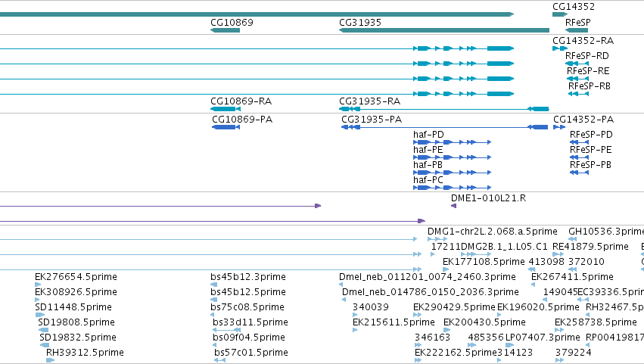Screen dimensions: 644x364
Task: Click the EK177108.5prime EST label
Action: (x=484, y=262)
